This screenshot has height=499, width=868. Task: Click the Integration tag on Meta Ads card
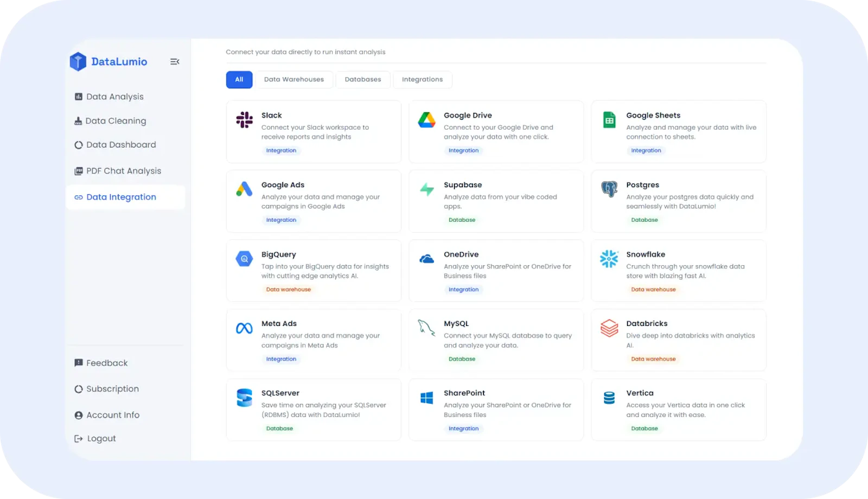coord(281,359)
